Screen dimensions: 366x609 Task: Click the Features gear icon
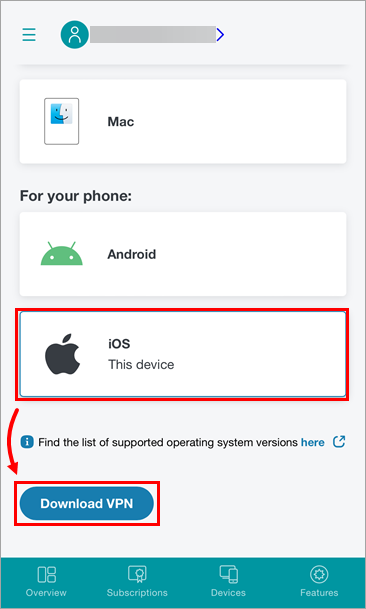319,574
